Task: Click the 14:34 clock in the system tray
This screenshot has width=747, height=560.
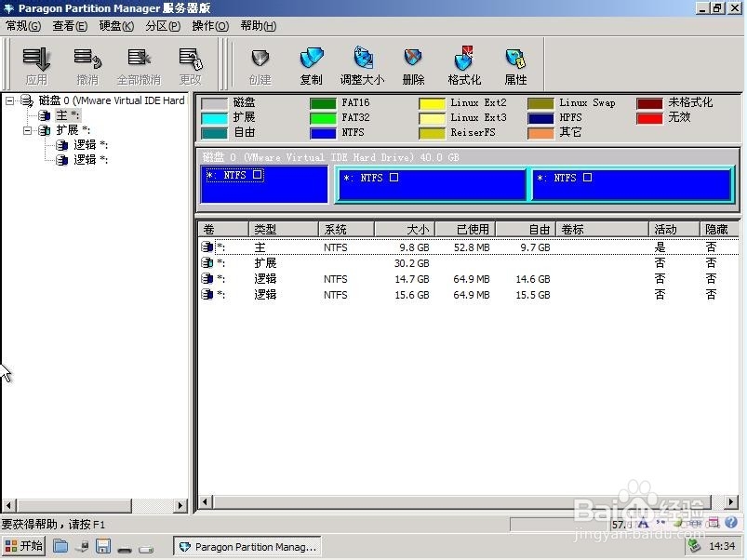Action: [x=722, y=546]
